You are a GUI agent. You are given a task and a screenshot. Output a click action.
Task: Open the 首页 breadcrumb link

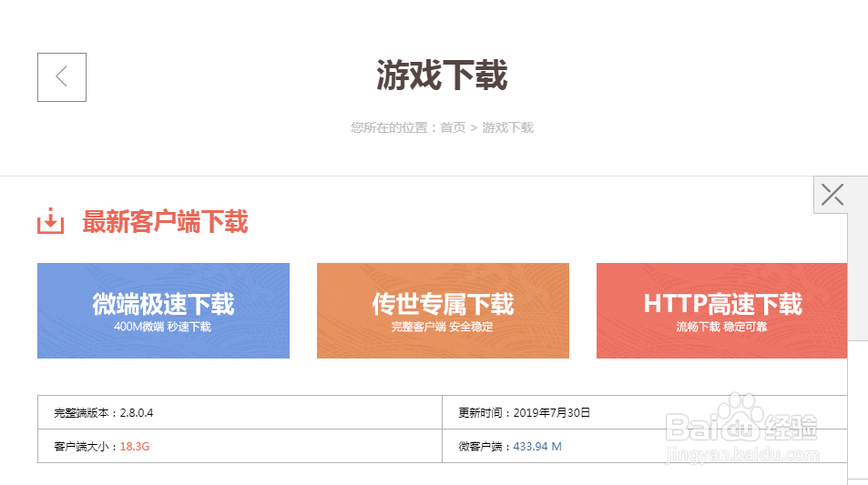pyautogui.click(x=453, y=127)
